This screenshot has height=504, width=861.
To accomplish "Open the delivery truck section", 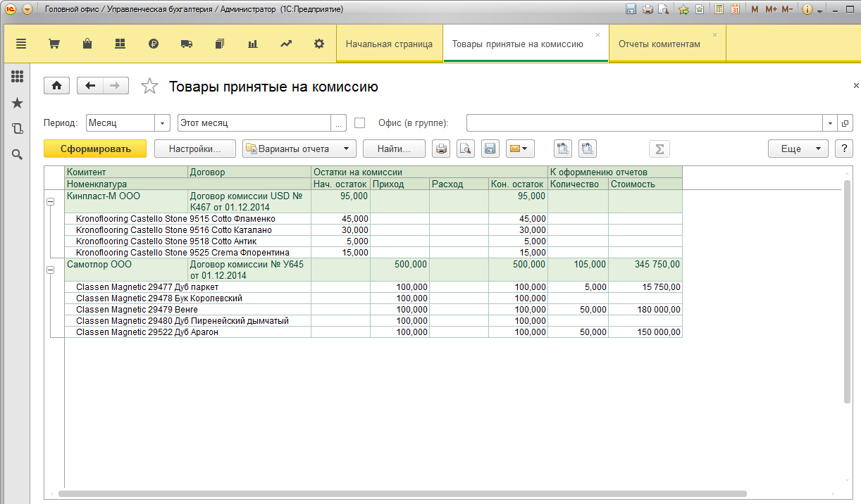I will point(187,44).
